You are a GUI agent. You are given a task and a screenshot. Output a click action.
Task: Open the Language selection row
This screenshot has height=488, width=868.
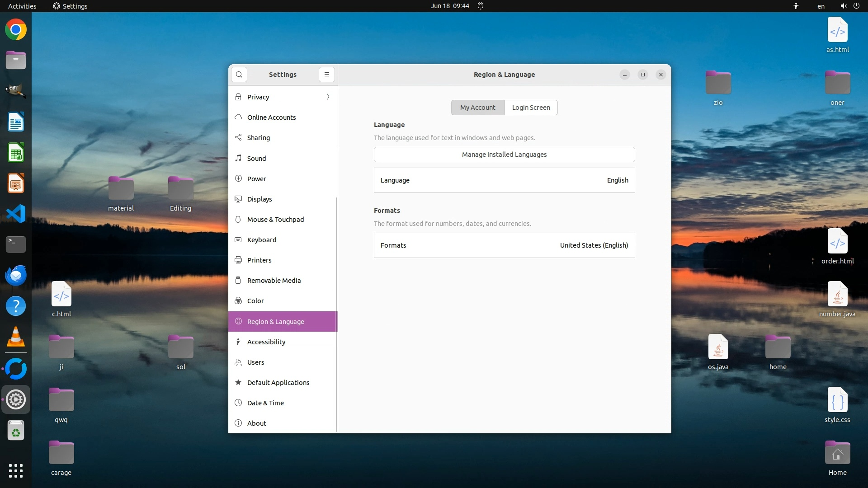pyautogui.click(x=504, y=180)
